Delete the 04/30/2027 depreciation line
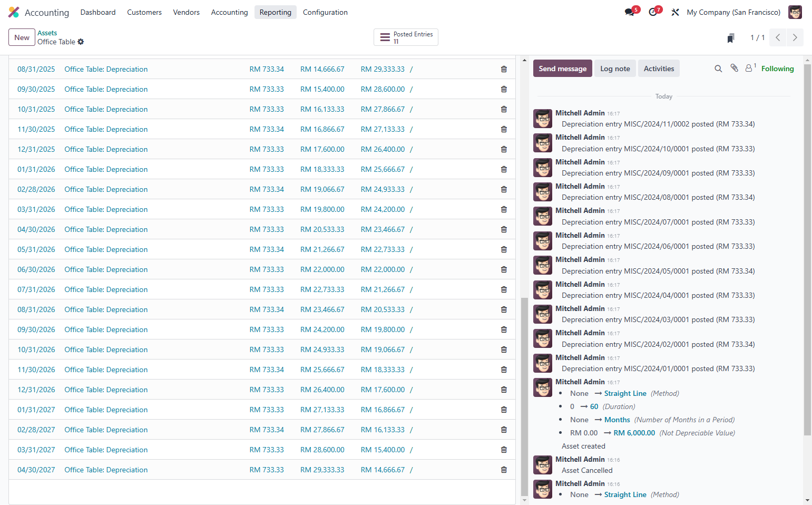 [x=504, y=470]
